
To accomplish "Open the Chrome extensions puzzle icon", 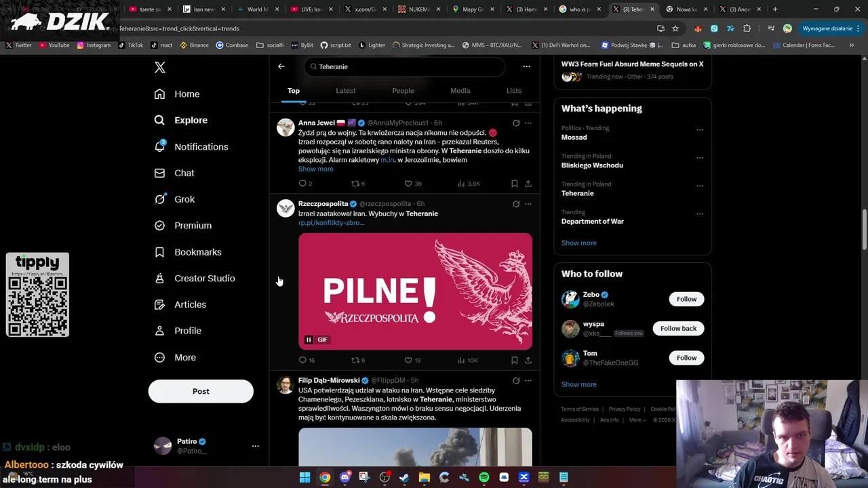I will tap(747, 28).
